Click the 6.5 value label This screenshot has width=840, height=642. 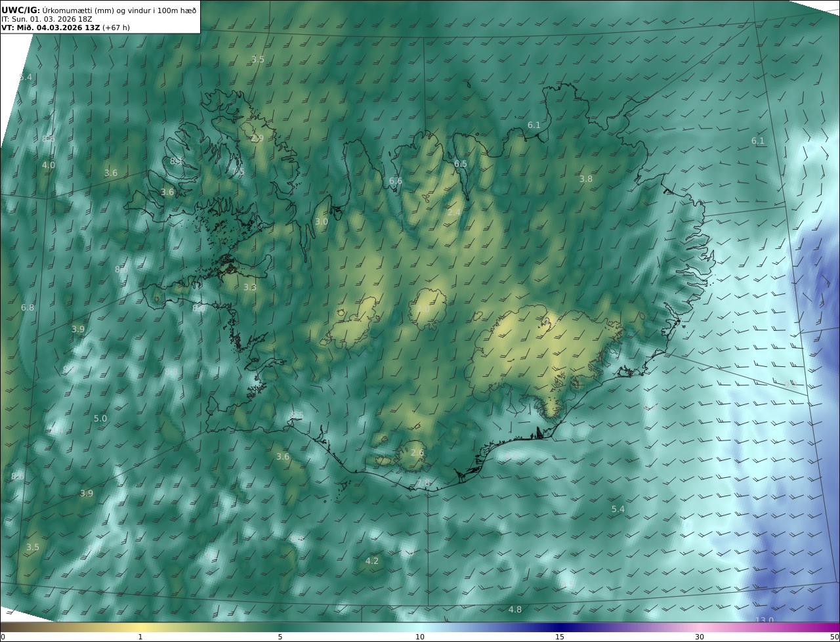[x=461, y=164]
